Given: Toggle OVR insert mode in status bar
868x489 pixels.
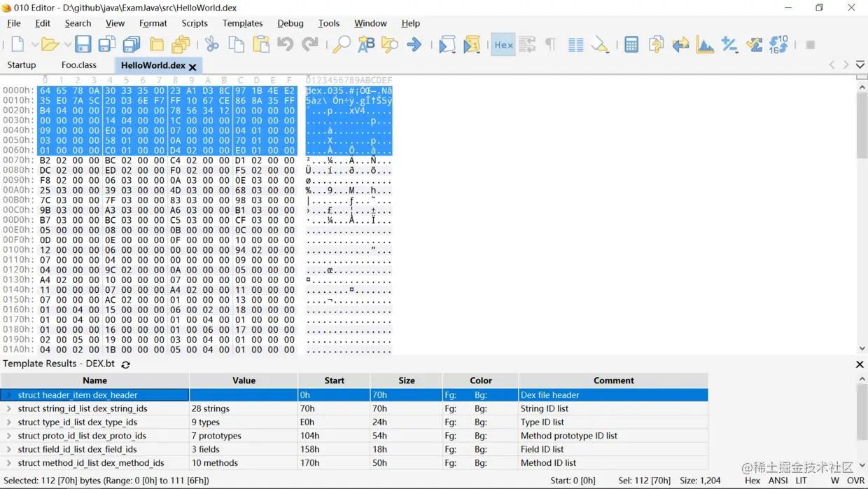Looking at the screenshot, I should tap(855, 481).
